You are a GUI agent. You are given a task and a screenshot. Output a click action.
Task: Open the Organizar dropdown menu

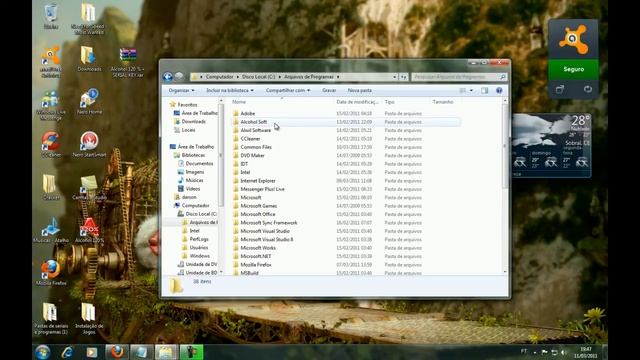click(182, 90)
